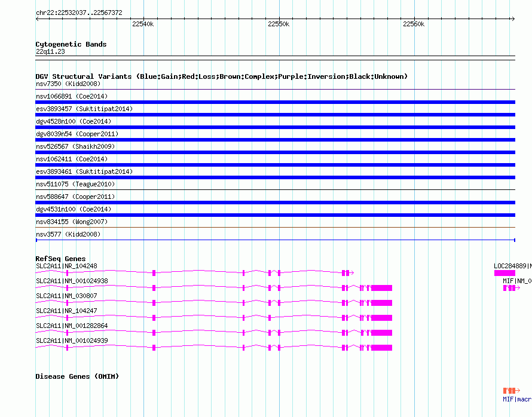
Task: Open the MIF|macr OMIM gene label
Action: point(518,399)
